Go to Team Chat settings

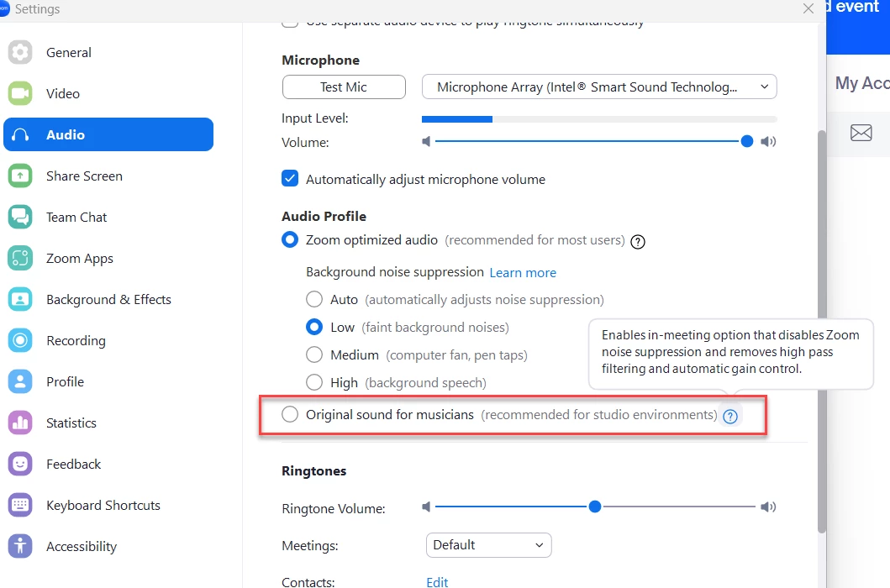(108, 218)
